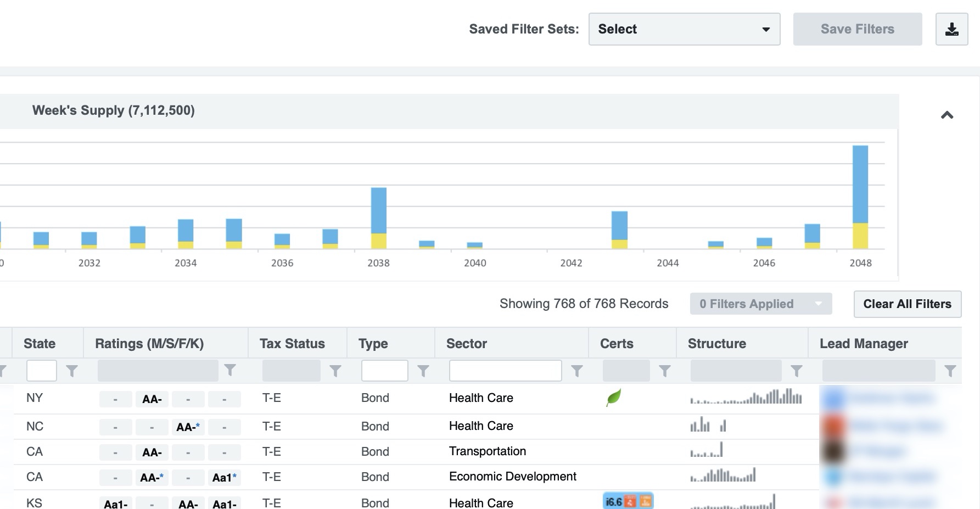This screenshot has height=509, width=980.
Task: Click the Structure column filter funnel
Action: pyautogui.click(x=796, y=371)
